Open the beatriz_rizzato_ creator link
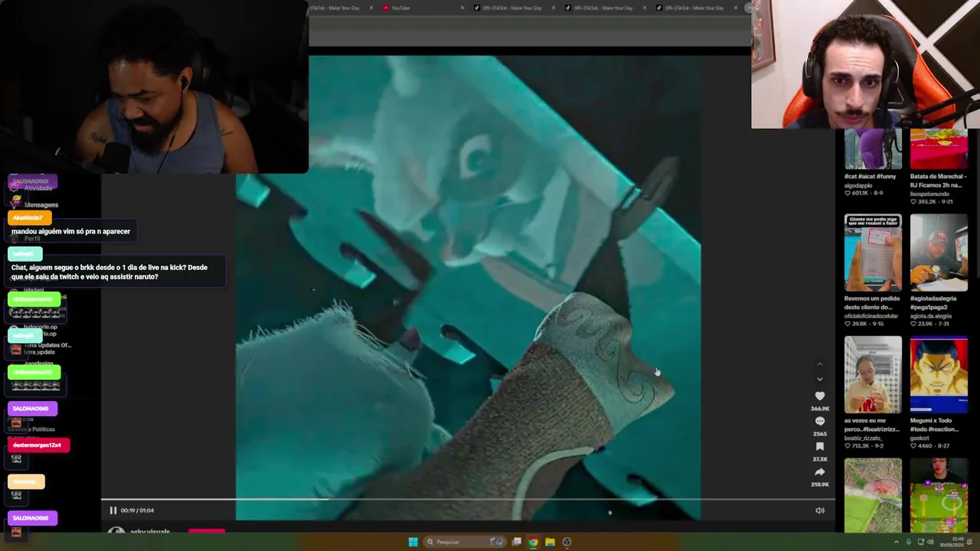 click(863, 439)
